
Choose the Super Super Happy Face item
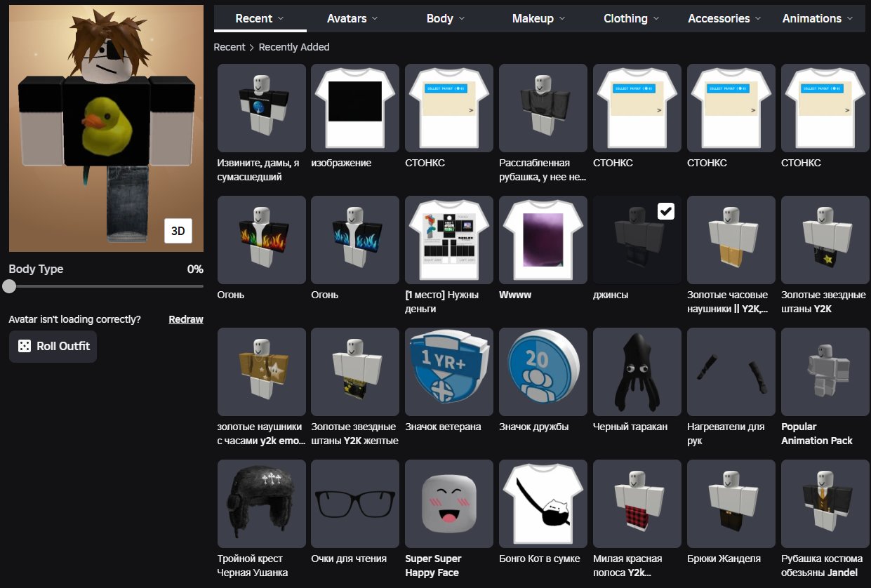pyautogui.click(x=449, y=504)
